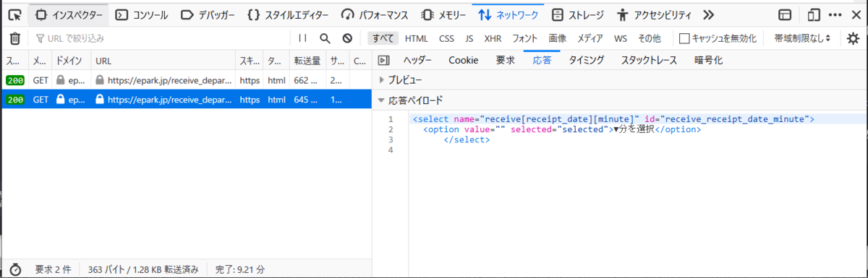Switch to the メモリー tab

[443, 14]
